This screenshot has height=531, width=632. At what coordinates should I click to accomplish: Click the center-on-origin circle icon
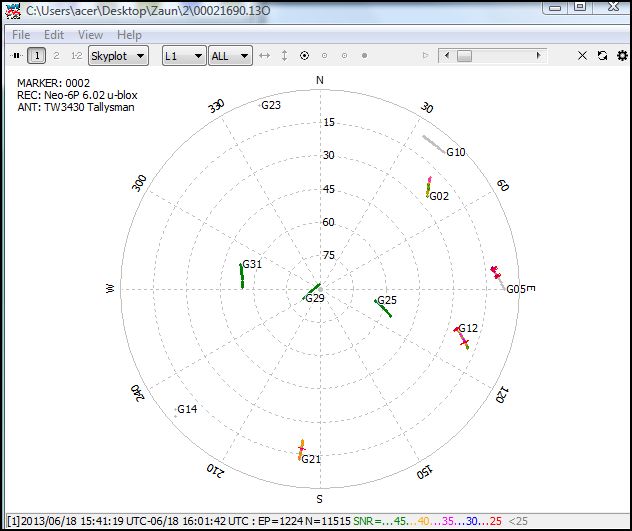click(x=304, y=56)
